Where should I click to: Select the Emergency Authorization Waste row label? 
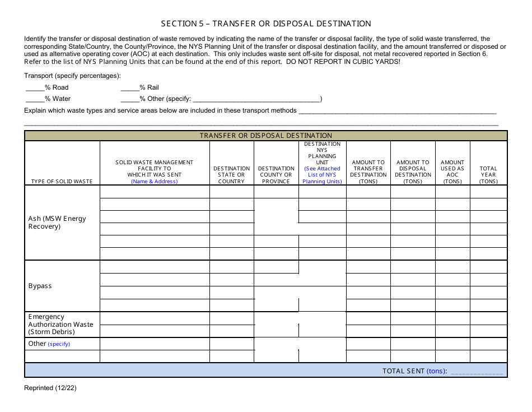pos(61,324)
